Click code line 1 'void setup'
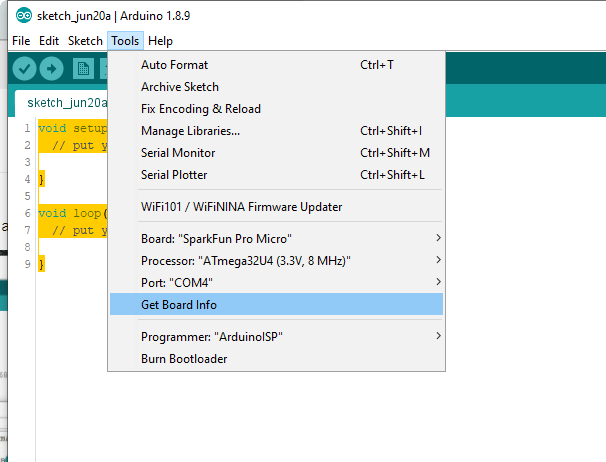Image resolution: width=606 pixels, height=462 pixels. point(73,128)
